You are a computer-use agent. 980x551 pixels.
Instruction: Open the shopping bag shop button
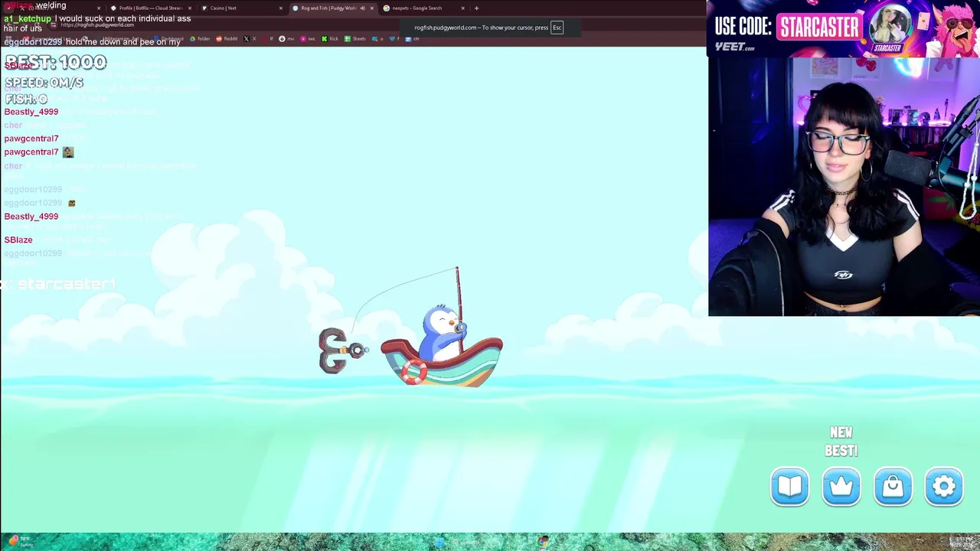893,487
